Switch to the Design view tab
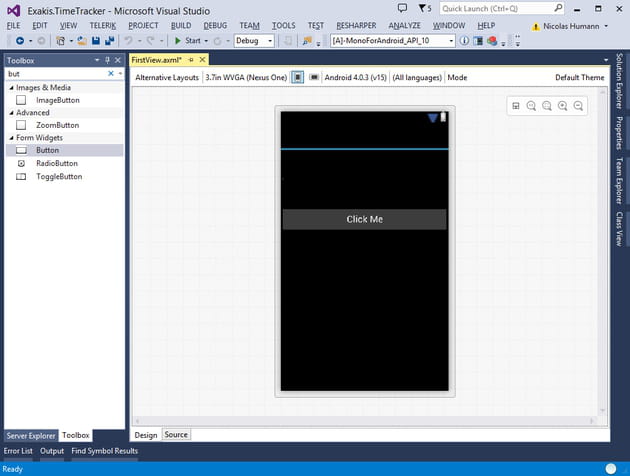Viewport: 630px width, 476px height. (x=146, y=435)
